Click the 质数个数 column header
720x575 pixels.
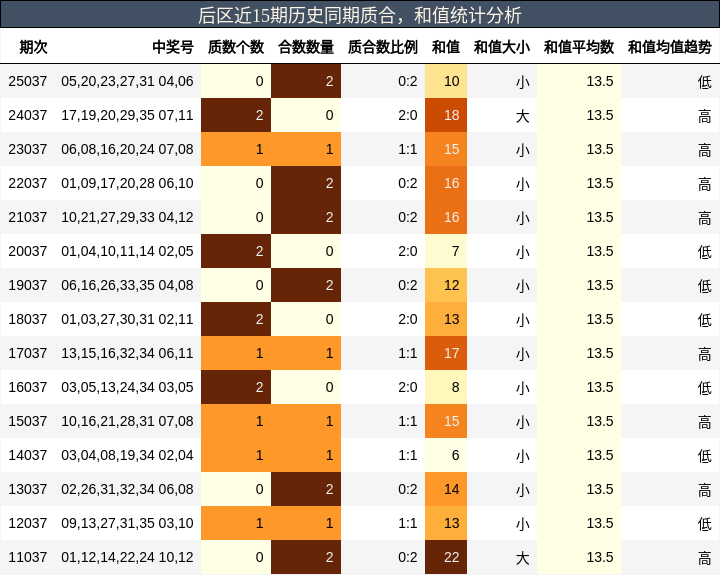click(x=236, y=46)
